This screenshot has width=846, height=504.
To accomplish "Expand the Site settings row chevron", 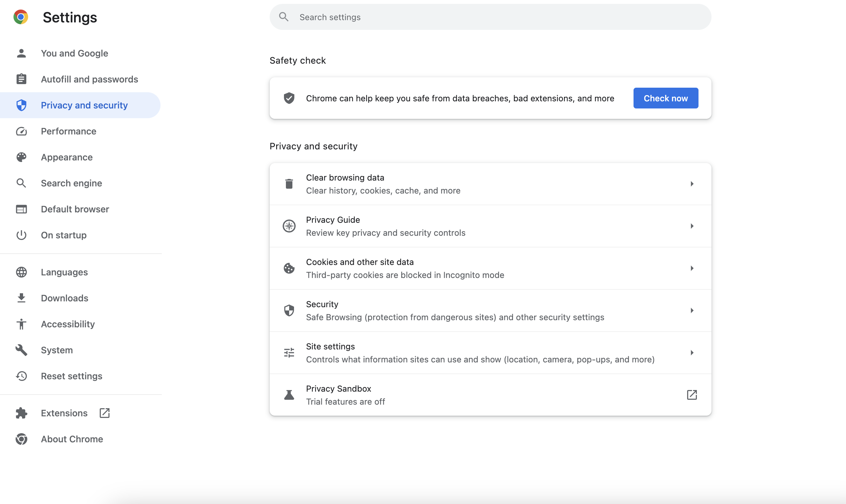I will tap(692, 352).
